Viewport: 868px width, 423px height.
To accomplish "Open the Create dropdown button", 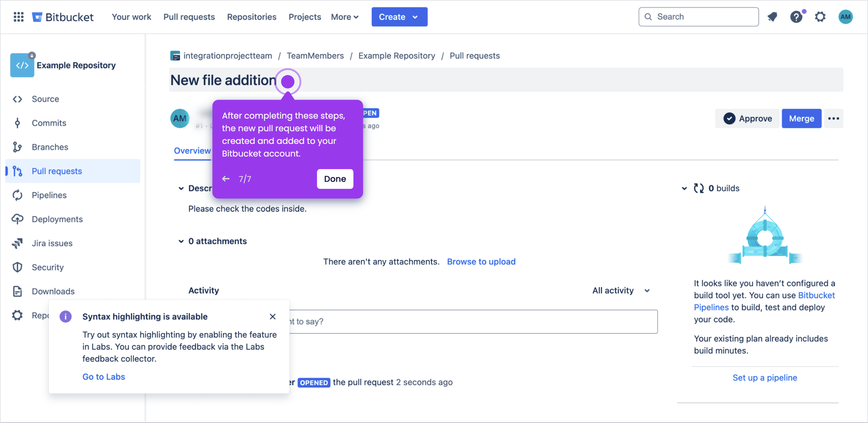I will pos(399,17).
